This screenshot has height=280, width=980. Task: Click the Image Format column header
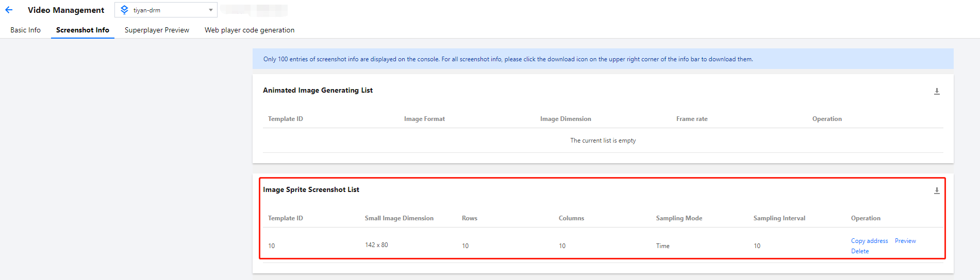[x=424, y=119]
